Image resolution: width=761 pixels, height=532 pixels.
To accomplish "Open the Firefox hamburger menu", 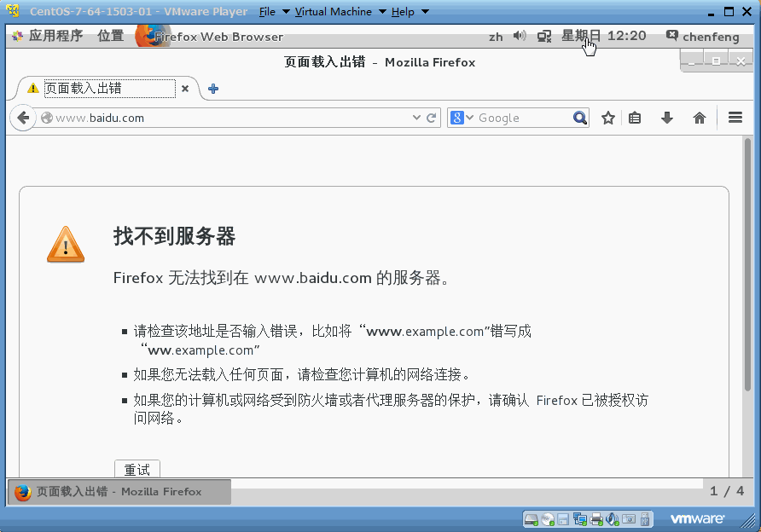I will click(x=735, y=118).
